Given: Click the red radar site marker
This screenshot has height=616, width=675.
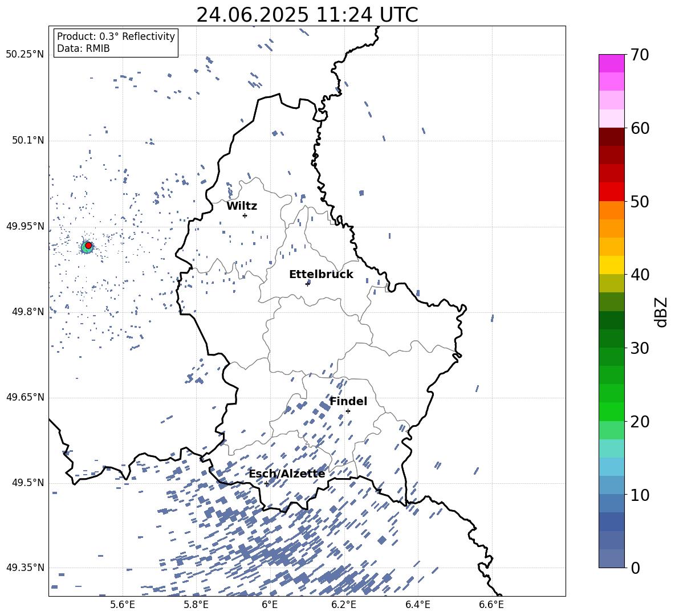Looking at the screenshot, I should click(x=88, y=246).
